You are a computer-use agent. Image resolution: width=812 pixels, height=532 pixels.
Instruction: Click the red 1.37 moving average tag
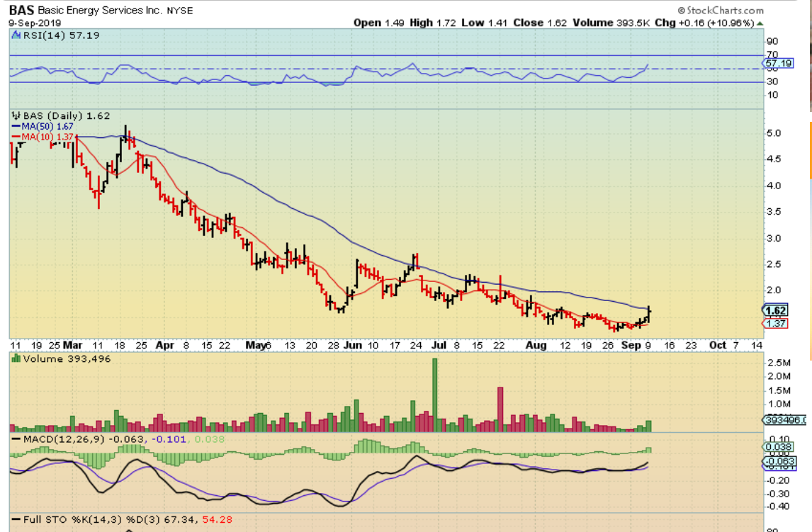coord(776,324)
